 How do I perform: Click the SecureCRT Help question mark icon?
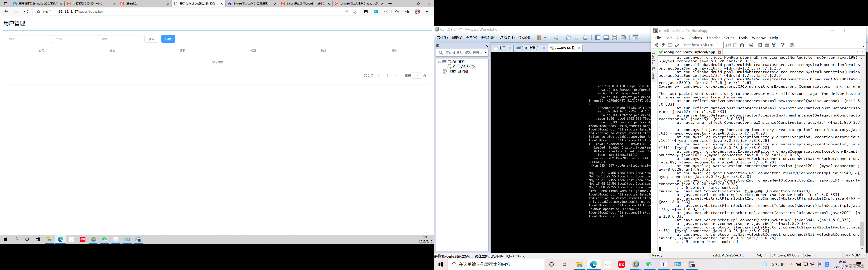point(782,45)
